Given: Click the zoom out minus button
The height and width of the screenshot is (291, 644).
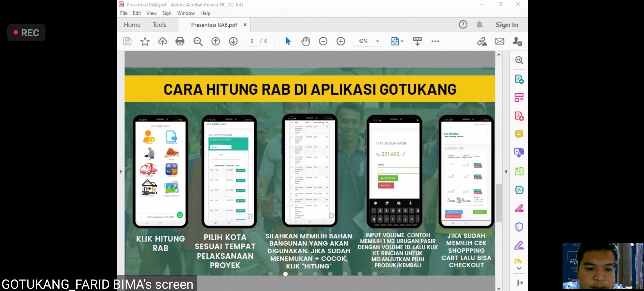Looking at the screenshot, I should [x=323, y=41].
